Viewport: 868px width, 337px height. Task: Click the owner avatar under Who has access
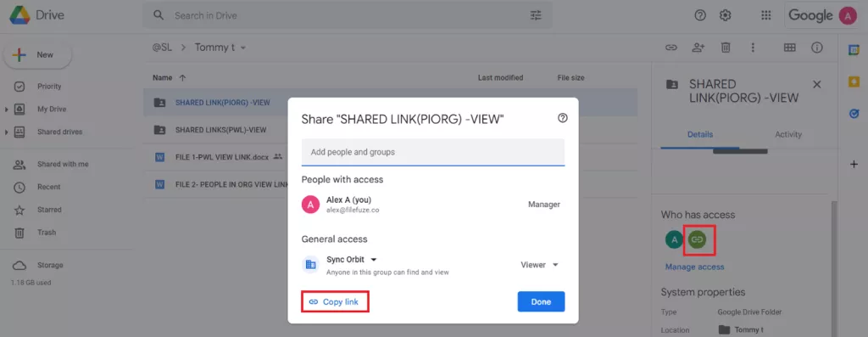674,239
